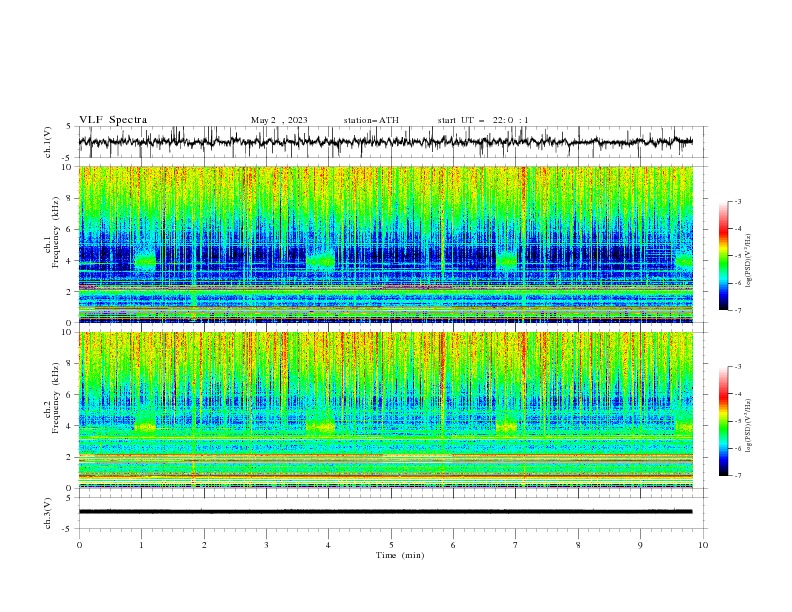Click the "-3" tick on ch.1 color bar
This screenshot has height=612, width=792.
point(737,201)
